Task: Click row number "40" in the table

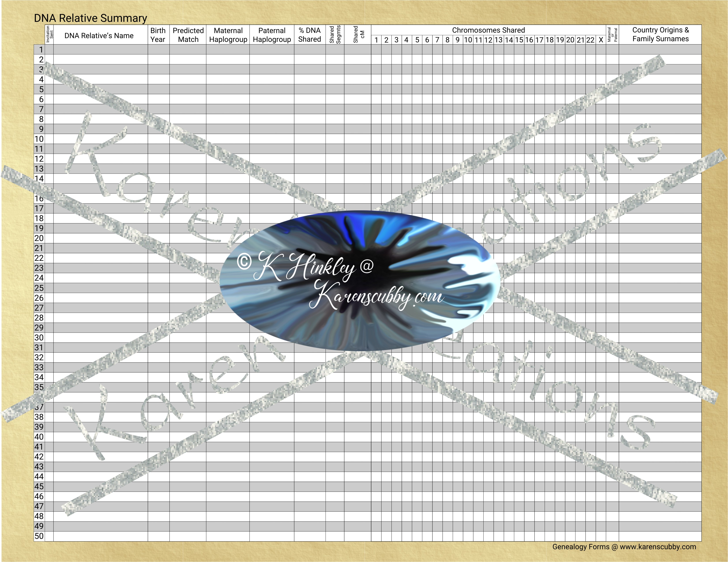Action: [39, 437]
